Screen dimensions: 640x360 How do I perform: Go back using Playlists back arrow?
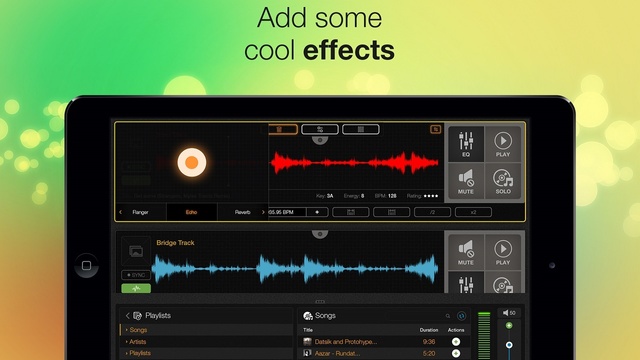[x=127, y=316]
